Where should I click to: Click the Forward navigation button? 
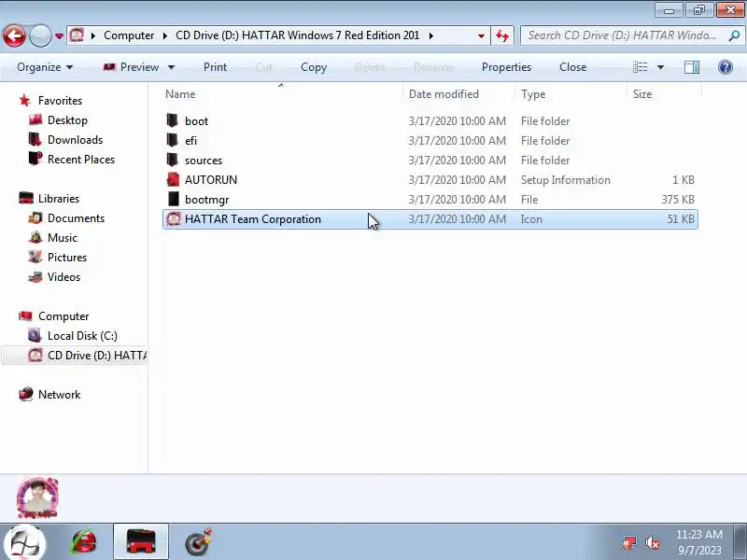click(40, 35)
